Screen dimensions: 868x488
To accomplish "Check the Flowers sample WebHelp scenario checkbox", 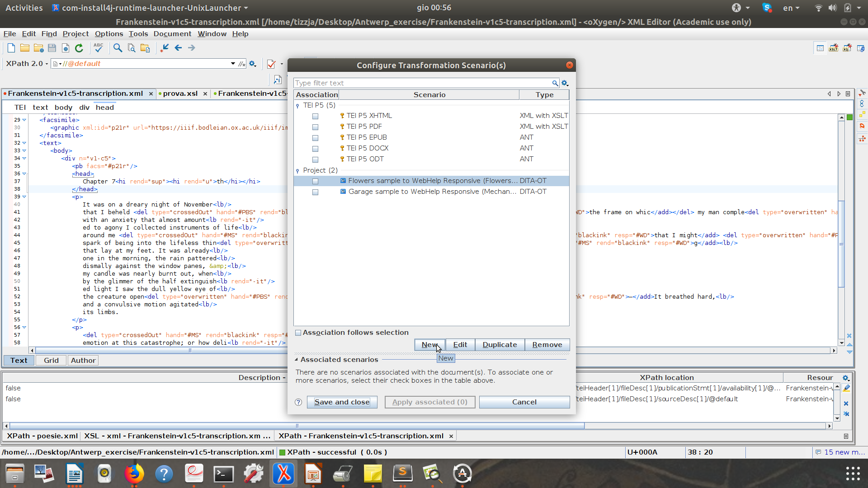I will pos(316,181).
